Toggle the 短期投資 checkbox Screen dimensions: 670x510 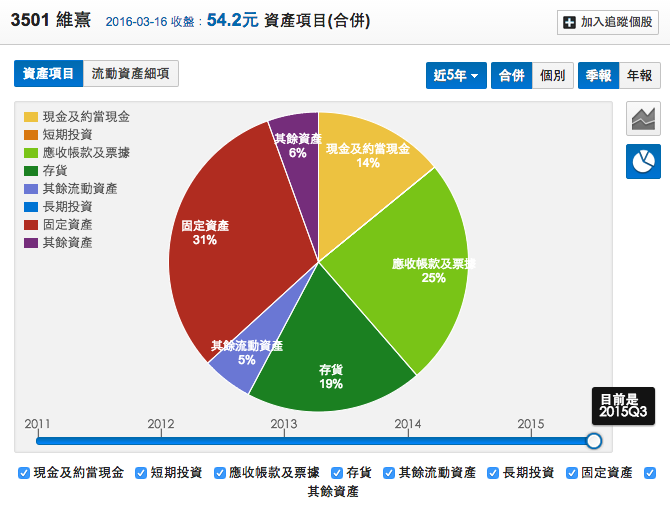pyautogui.click(x=141, y=473)
